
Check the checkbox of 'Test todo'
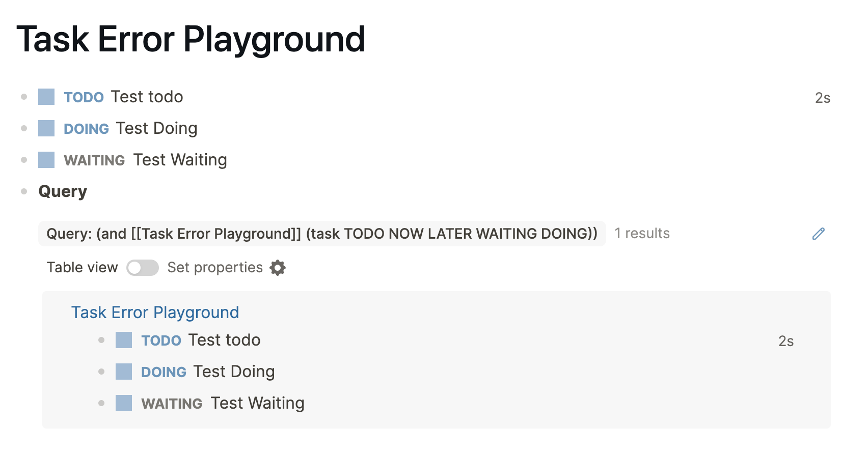coord(46,97)
